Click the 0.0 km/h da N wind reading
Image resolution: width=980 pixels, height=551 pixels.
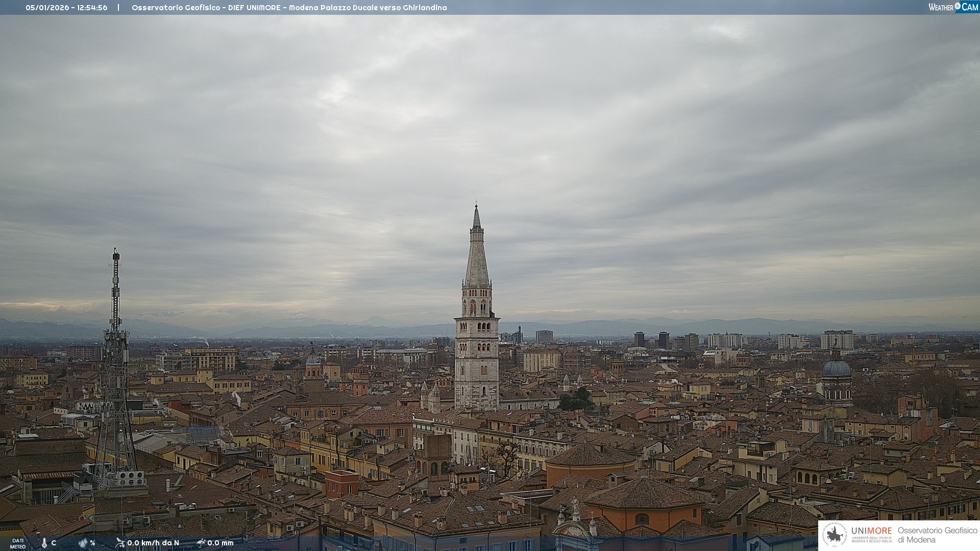pos(153,543)
